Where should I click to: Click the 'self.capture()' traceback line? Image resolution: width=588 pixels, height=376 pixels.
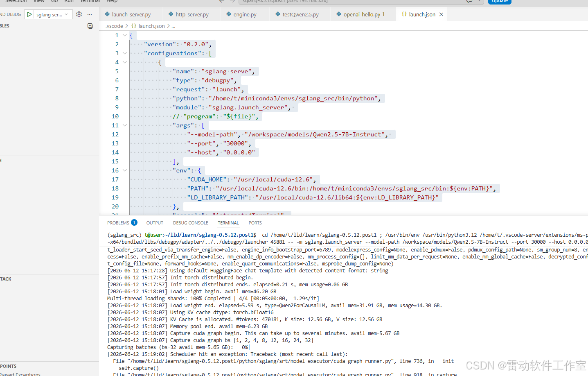[139, 368]
